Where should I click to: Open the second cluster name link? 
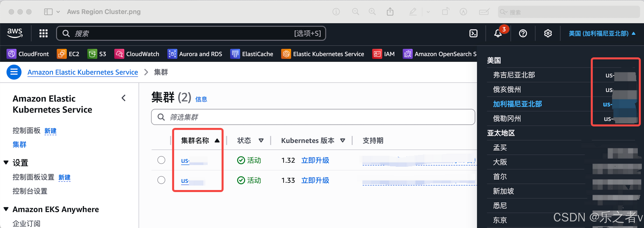click(193, 181)
